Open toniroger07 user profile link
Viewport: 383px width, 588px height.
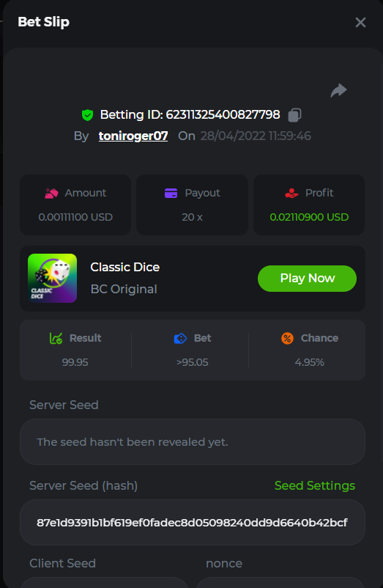click(133, 136)
